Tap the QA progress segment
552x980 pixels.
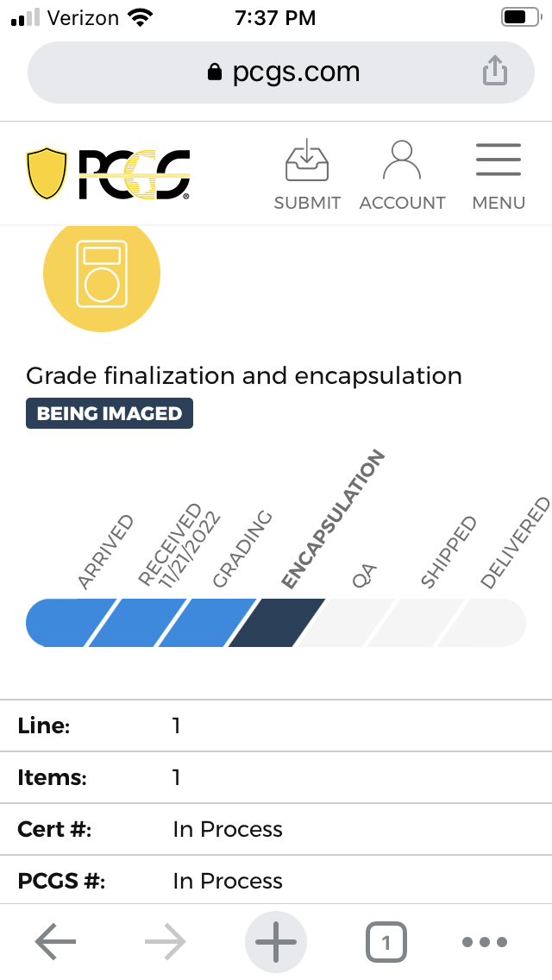click(345, 623)
